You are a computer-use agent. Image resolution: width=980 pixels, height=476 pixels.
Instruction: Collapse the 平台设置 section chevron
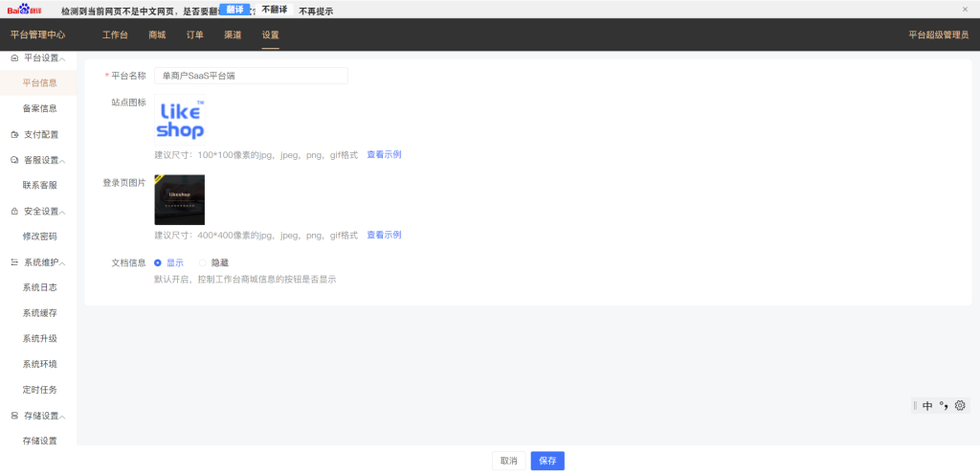coord(63,58)
